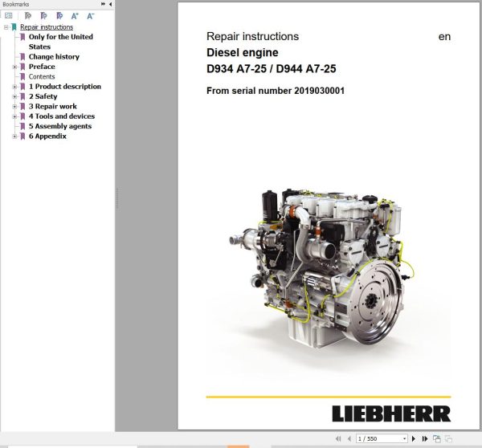Expand the 1 Product description bookmark
482x448 pixels.
coord(14,87)
